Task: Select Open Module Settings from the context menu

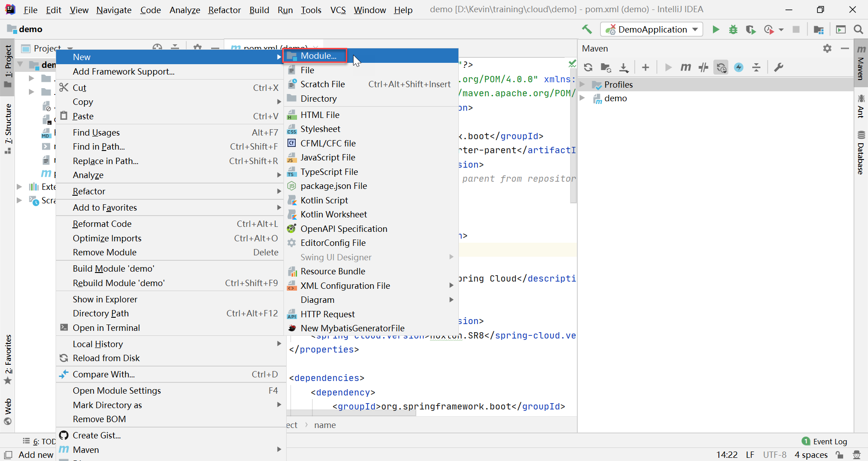Action: (x=170, y=390)
